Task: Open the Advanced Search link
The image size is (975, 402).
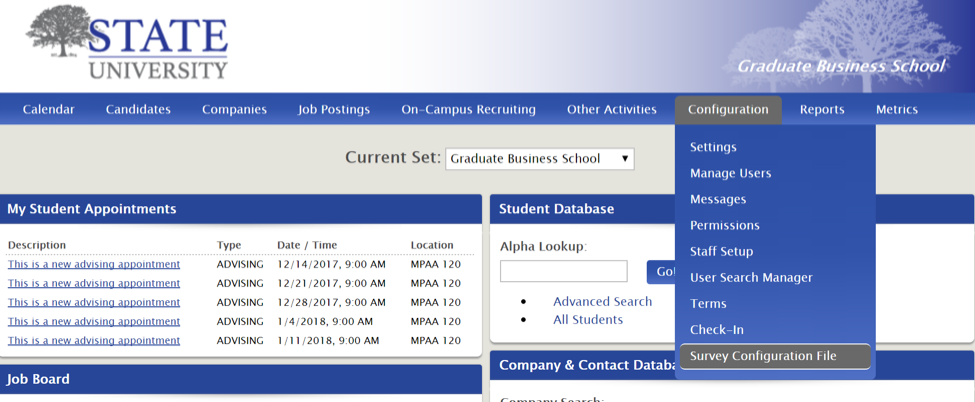Action: 603,302
